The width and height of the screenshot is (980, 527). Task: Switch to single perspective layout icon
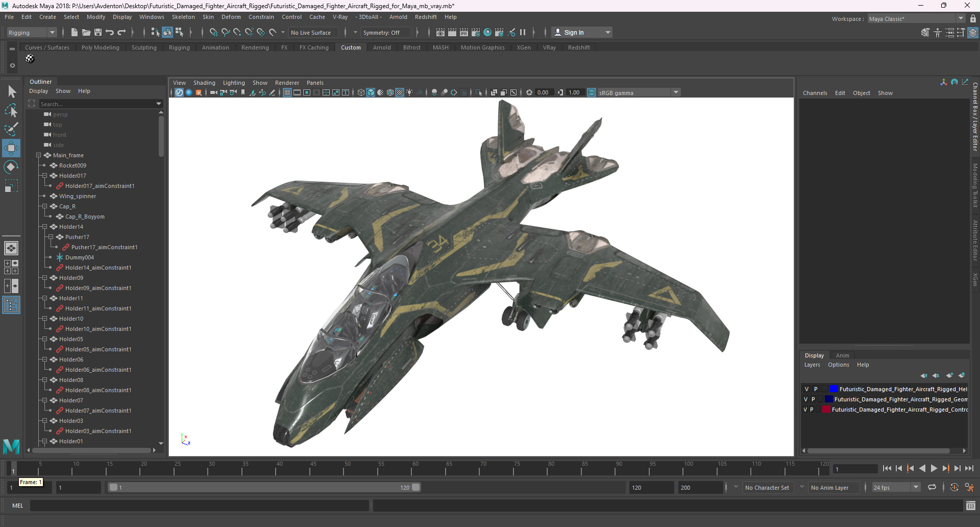(11, 248)
